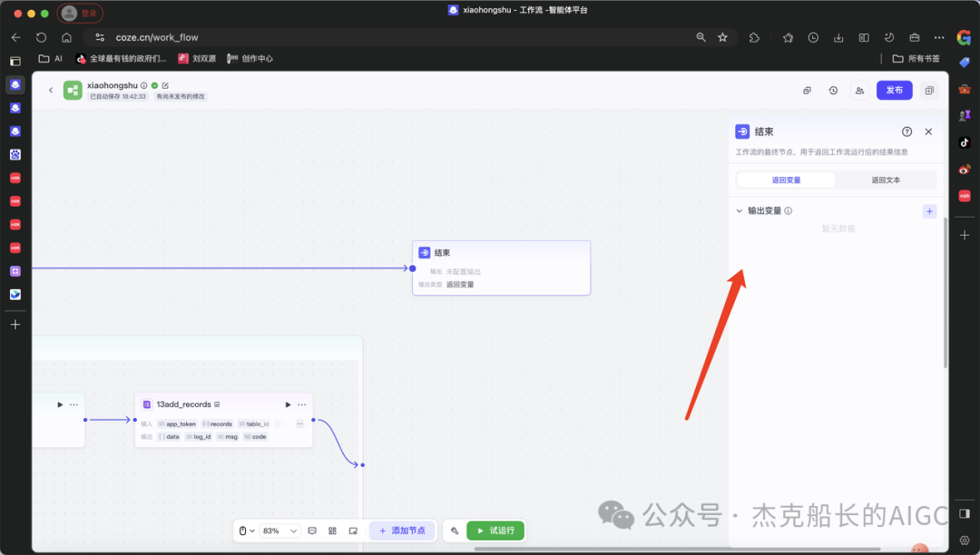The height and width of the screenshot is (555, 980).
Task: Click the 试运行 test run button
Action: 495,531
